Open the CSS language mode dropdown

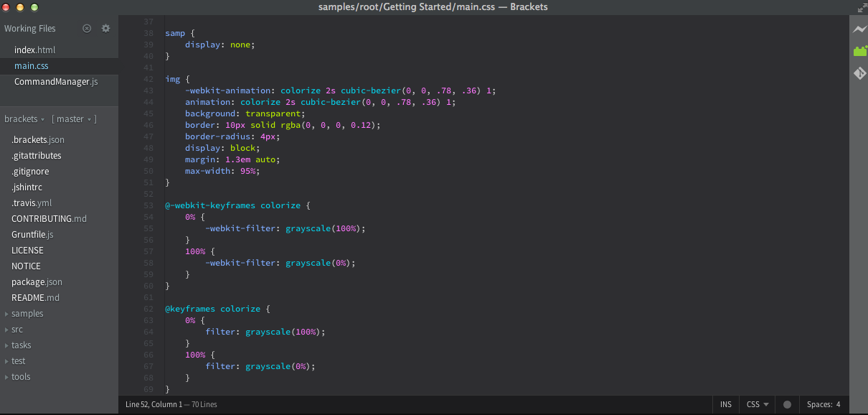pyautogui.click(x=758, y=404)
